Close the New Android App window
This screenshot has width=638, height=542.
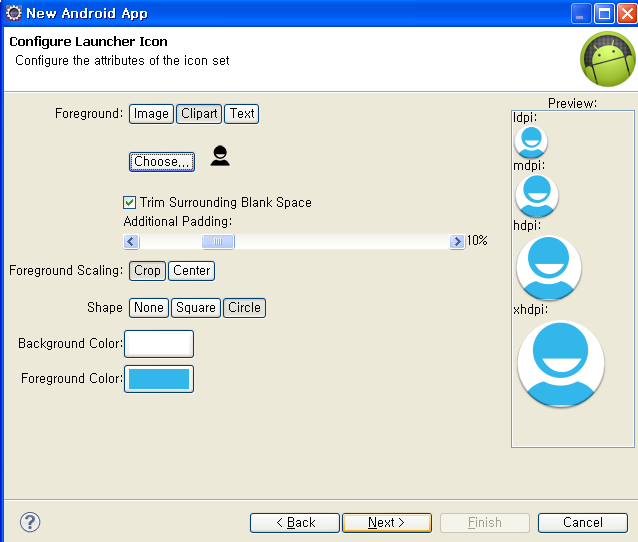click(627, 14)
